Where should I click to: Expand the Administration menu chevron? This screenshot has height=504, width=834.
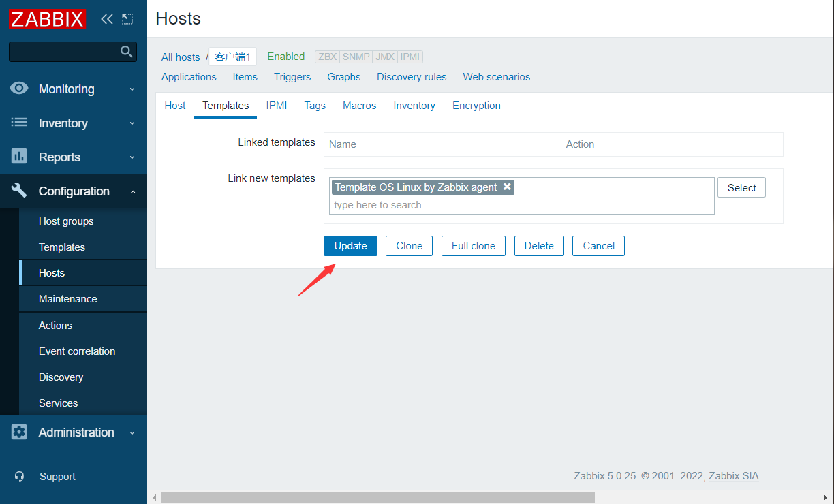coord(132,432)
